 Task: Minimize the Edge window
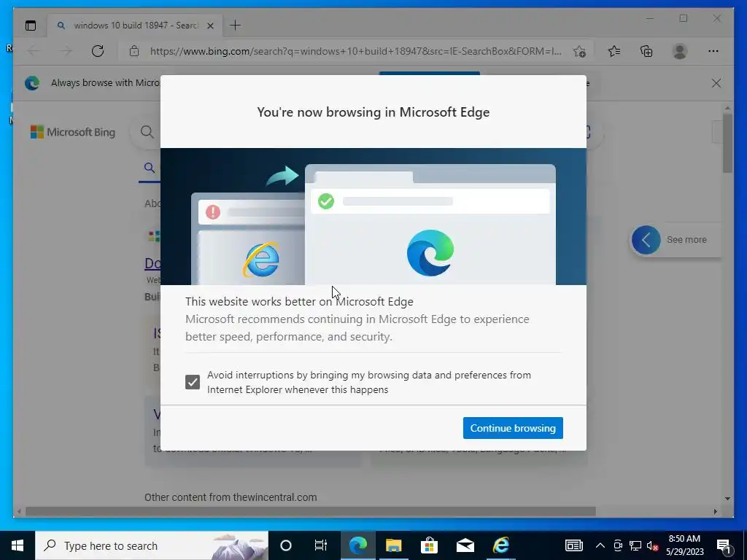[x=650, y=18]
